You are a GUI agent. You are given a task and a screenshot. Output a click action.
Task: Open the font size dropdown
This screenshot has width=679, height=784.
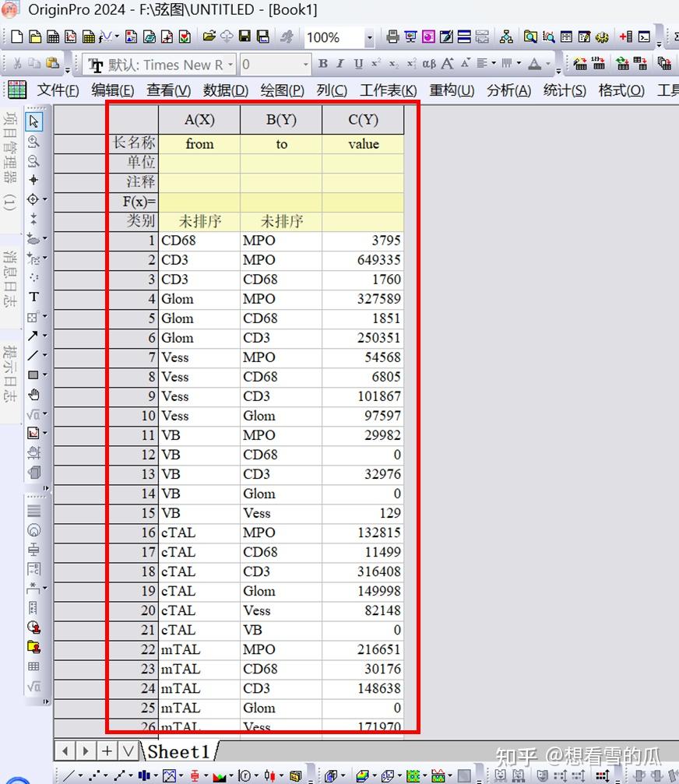point(305,65)
